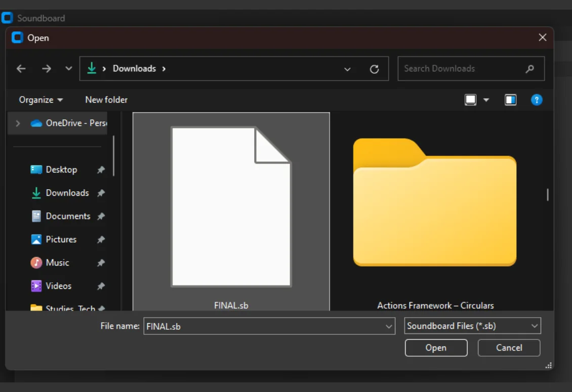Click New folder in toolbar
The width and height of the screenshot is (572, 392).
coord(106,100)
